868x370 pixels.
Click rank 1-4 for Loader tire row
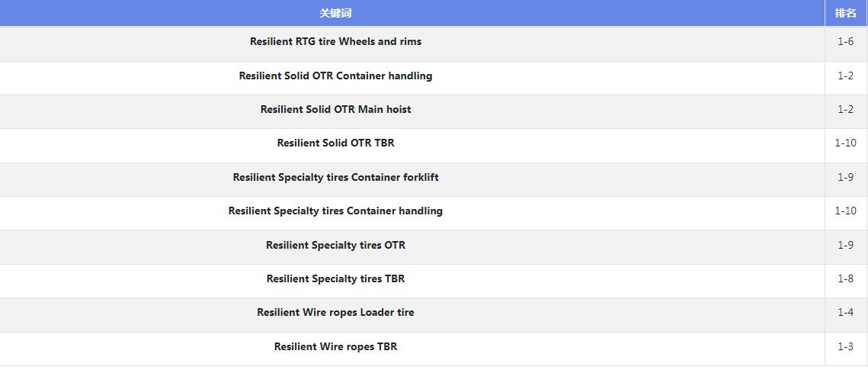click(x=845, y=312)
